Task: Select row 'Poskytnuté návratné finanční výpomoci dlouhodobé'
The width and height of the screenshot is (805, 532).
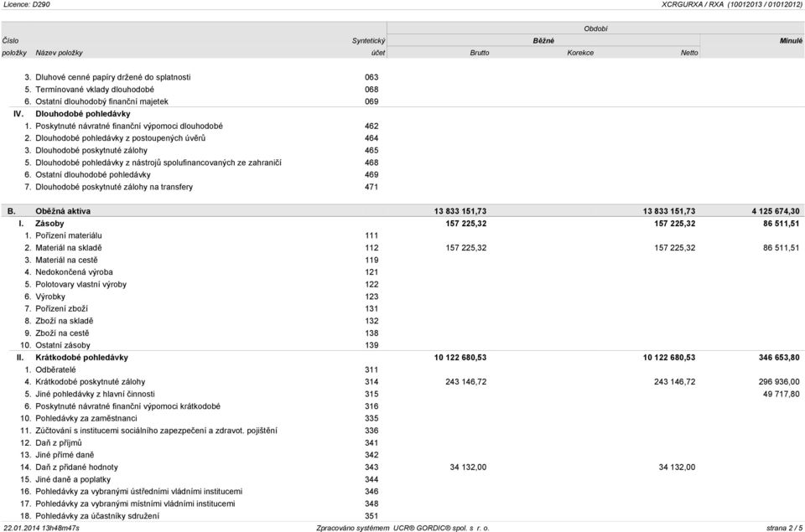Action: [402, 126]
